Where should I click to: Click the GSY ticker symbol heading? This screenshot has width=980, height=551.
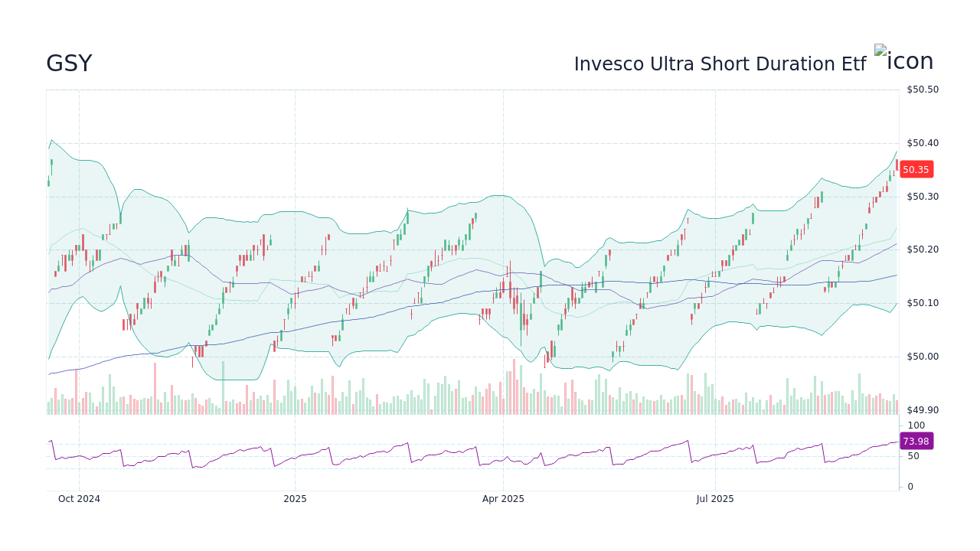[x=69, y=64]
